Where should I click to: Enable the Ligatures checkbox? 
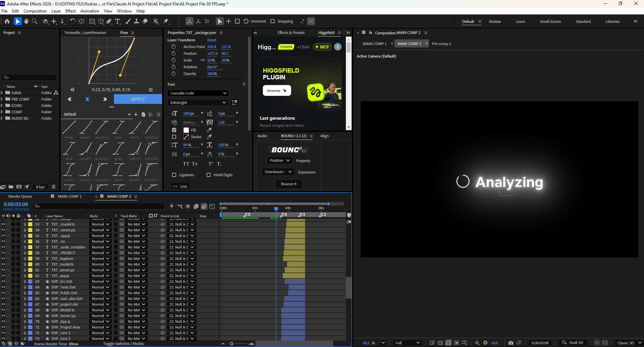(x=174, y=175)
